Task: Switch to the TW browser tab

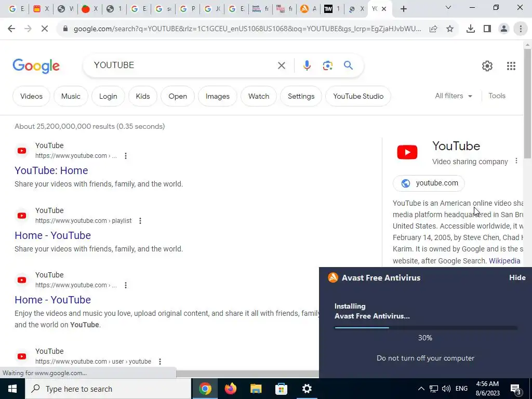Action: (x=332, y=9)
